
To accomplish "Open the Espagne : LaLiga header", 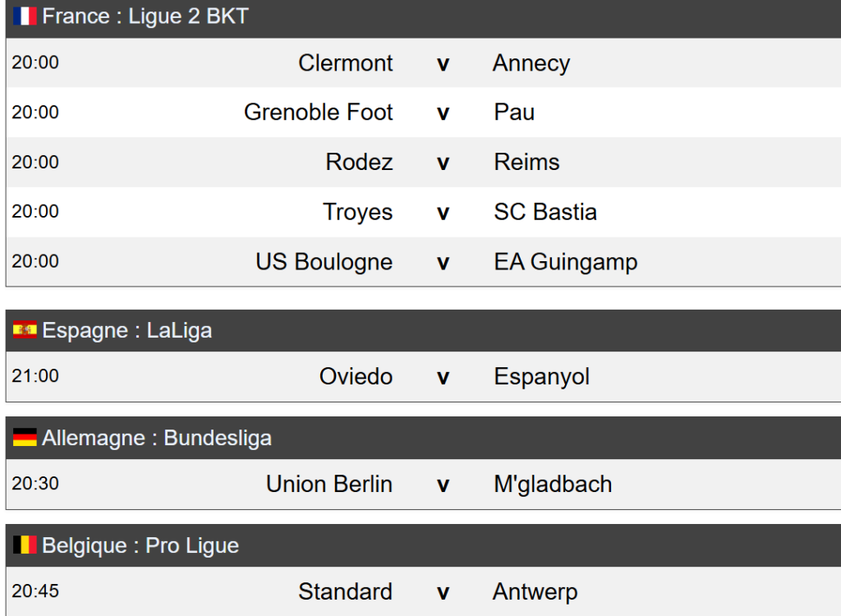I will [127, 330].
